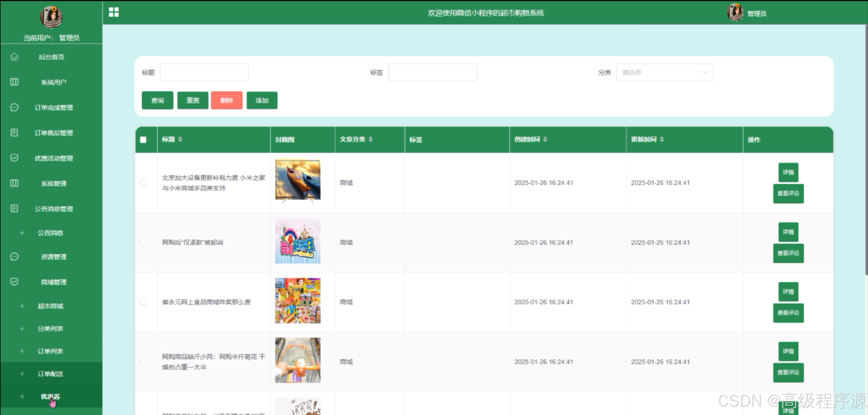868x415 pixels.
Task: Click the document icon beside 订单售后管理
Action: pyautogui.click(x=14, y=133)
